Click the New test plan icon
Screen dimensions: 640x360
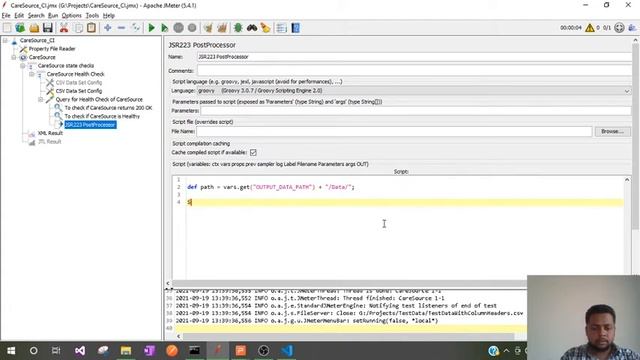pyautogui.click(x=7, y=28)
